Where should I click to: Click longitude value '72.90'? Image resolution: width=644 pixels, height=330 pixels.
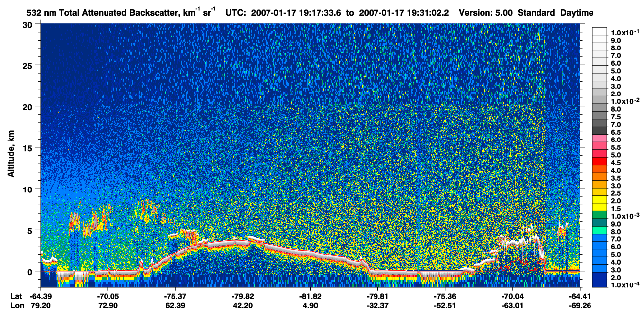(x=108, y=305)
